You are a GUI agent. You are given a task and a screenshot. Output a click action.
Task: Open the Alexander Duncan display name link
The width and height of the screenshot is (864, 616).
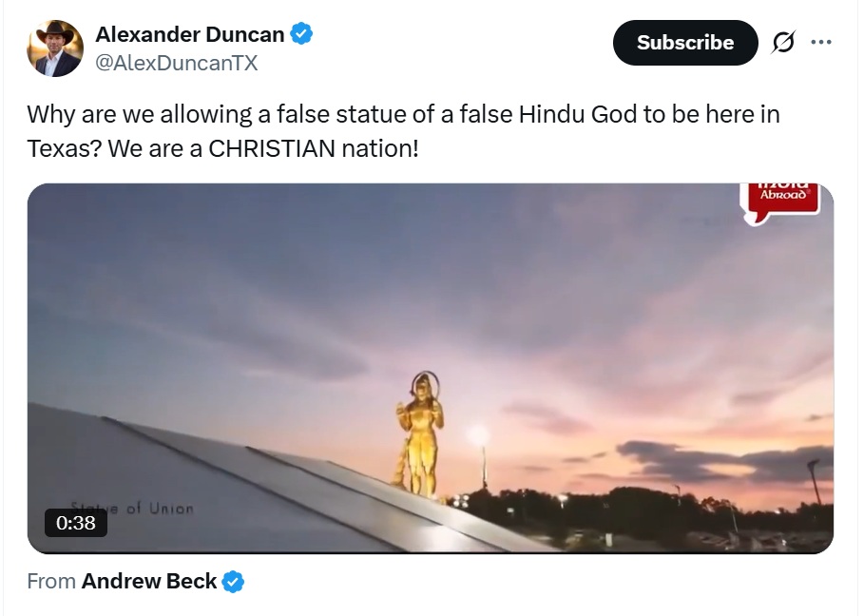(x=190, y=35)
